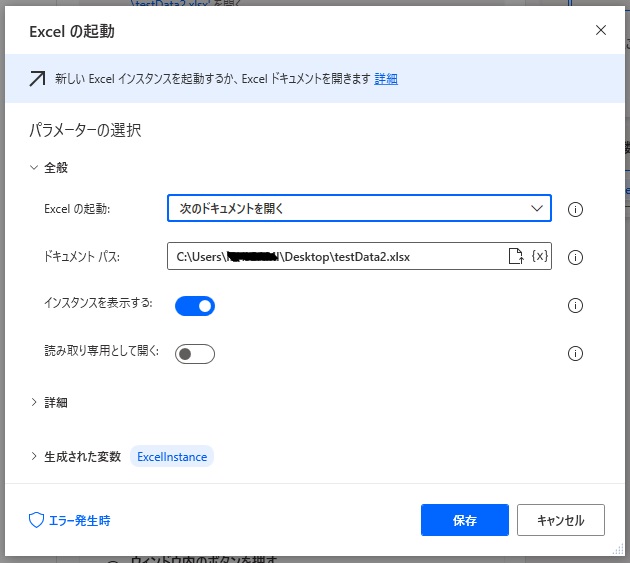Close the Excel の起動 dialog

(601, 30)
